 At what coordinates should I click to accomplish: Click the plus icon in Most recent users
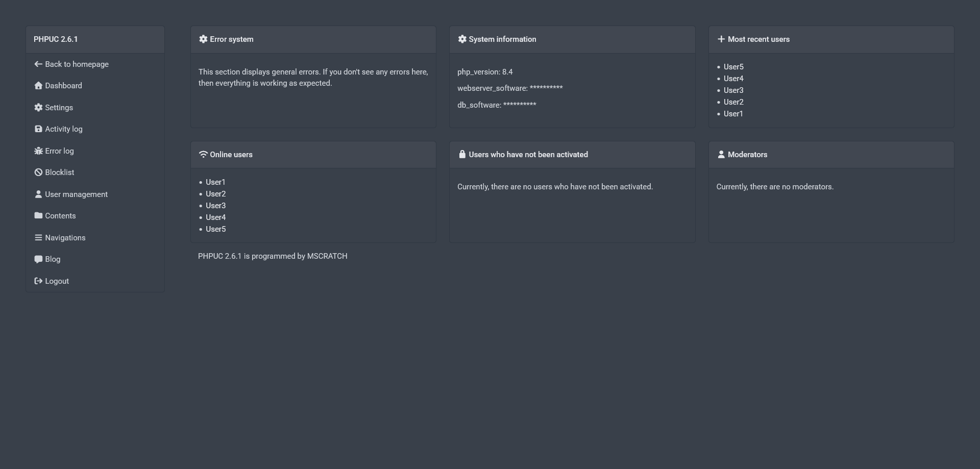pos(721,39)
